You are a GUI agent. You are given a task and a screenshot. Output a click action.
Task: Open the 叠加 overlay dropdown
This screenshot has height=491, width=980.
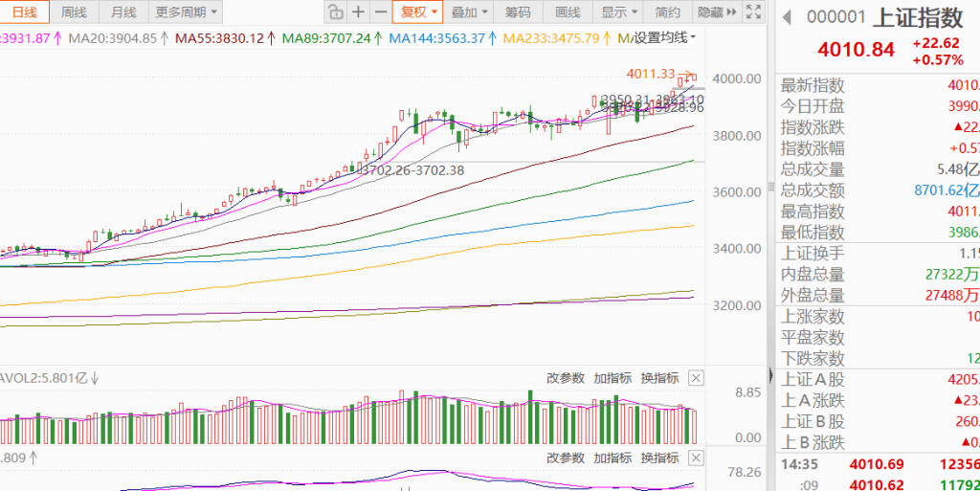click(x=470, y=12)
